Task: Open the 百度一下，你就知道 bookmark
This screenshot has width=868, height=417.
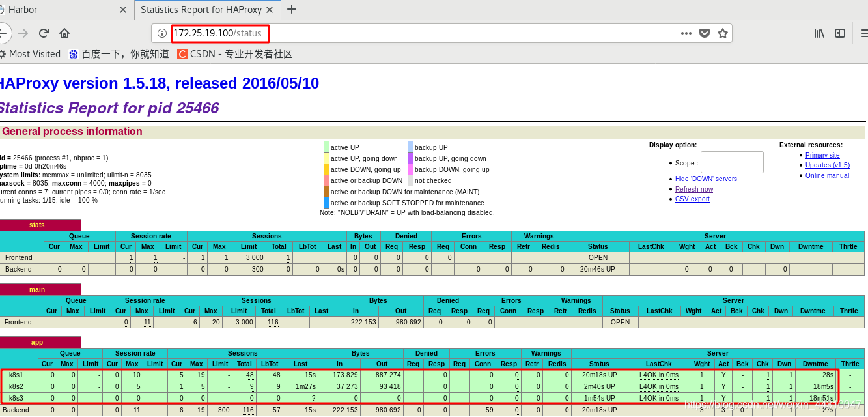Action: (119, 54)
